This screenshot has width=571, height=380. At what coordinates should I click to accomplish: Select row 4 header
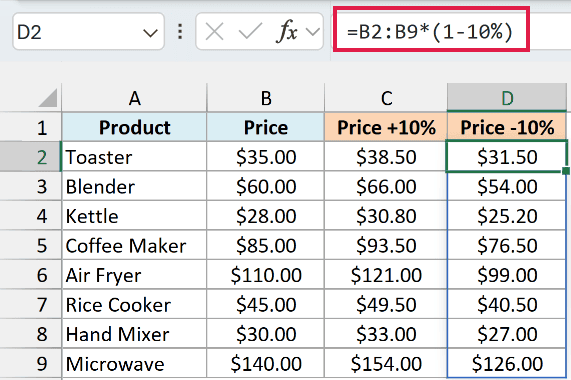click(x=31, y=216)
